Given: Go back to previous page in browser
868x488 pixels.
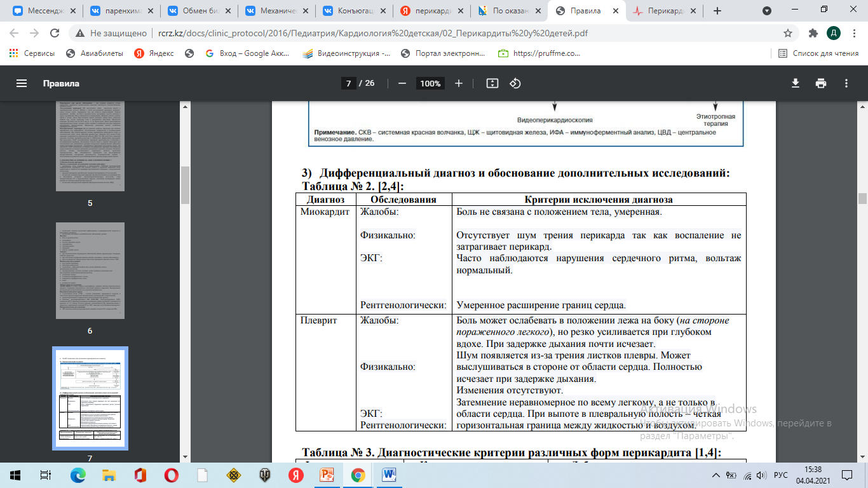Looking at the screenshot, I should [x=14, y=33].
